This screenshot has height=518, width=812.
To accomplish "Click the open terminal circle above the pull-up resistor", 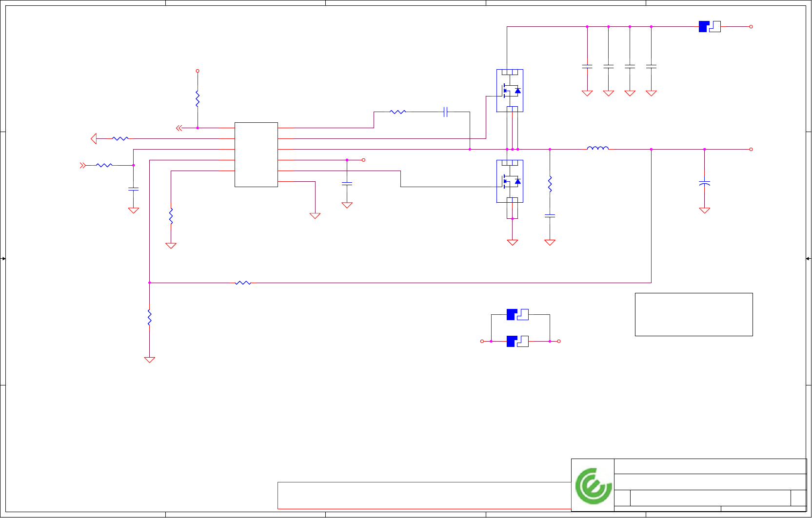I will coord(198,71).
